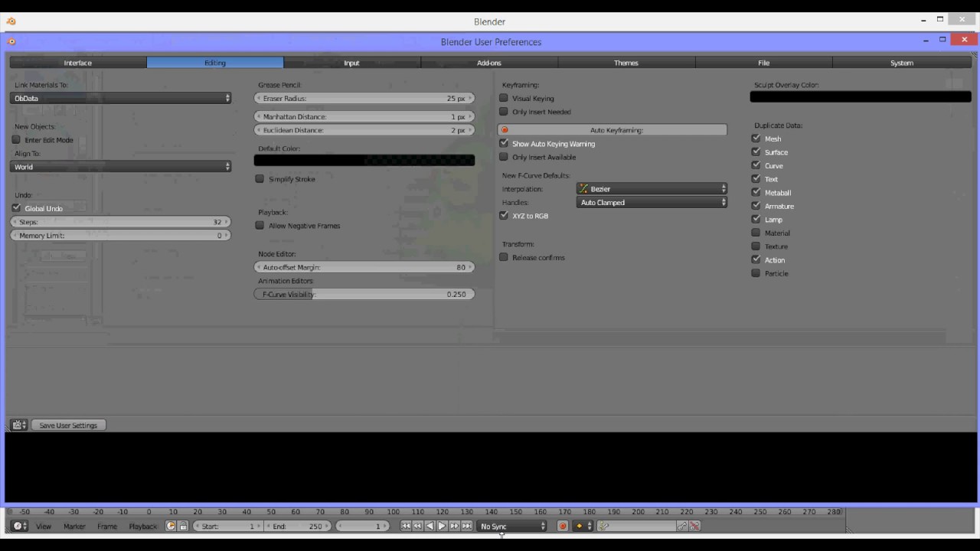Minimize the Blender User Preferences window
The image size is (980, 551).
click(x=926, y=41)
